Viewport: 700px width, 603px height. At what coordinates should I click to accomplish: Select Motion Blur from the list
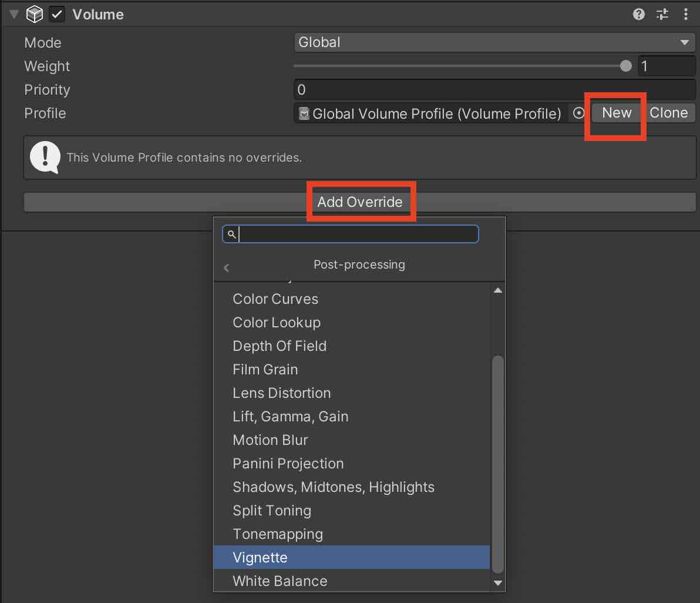(270, 440)
